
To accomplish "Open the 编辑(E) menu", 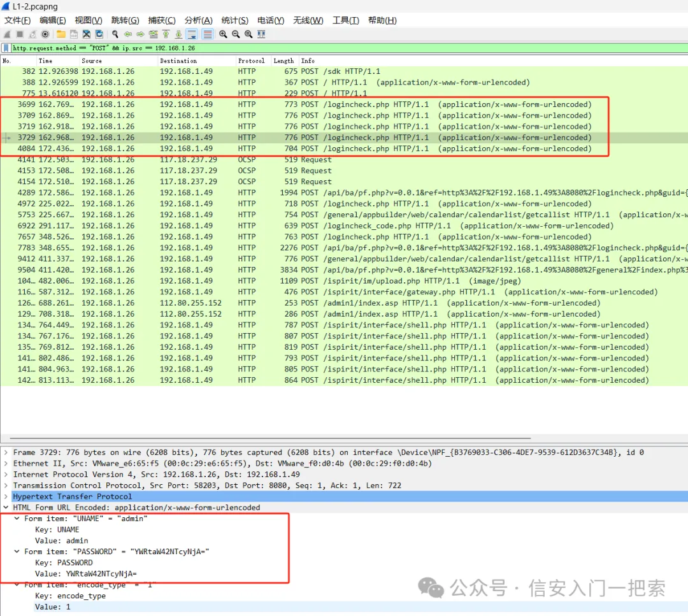I will point(53,20).
